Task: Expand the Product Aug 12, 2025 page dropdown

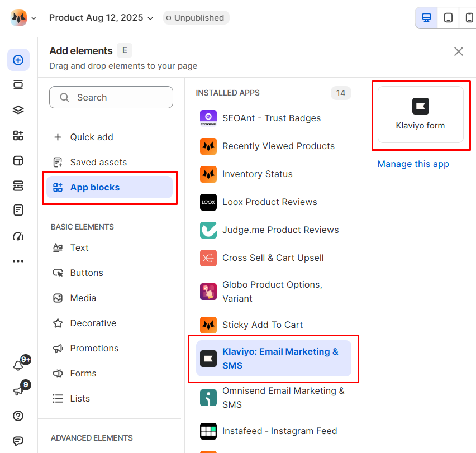Action: 101,18
